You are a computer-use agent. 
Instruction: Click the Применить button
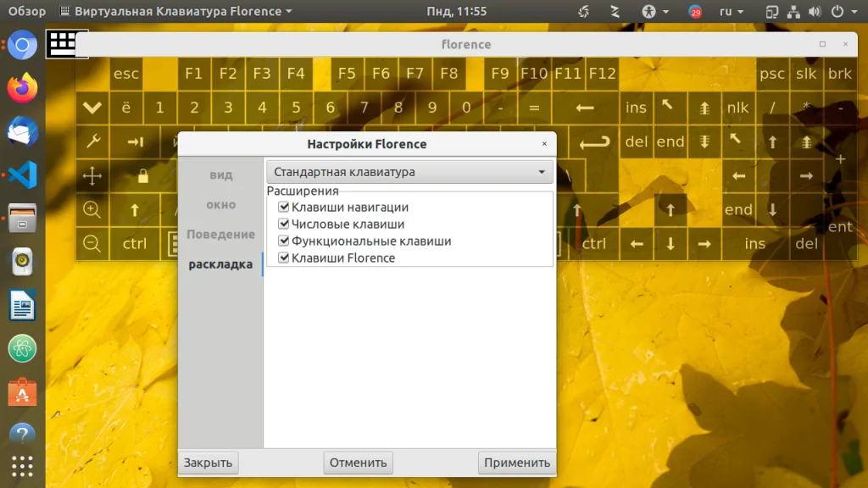517,463
